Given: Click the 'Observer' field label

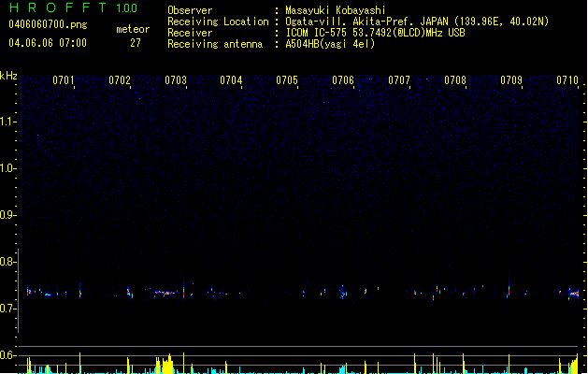Looking at the screenshot, I should (x=190, y=10).
